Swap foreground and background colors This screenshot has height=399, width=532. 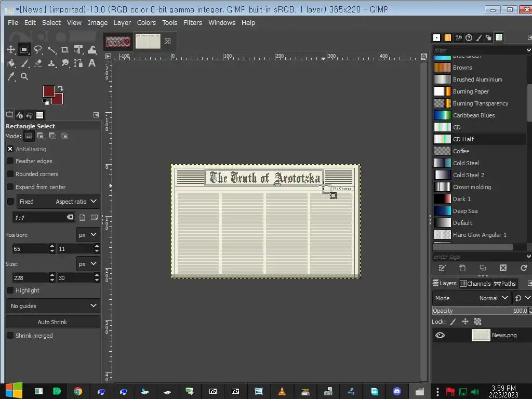pos(60,88)
